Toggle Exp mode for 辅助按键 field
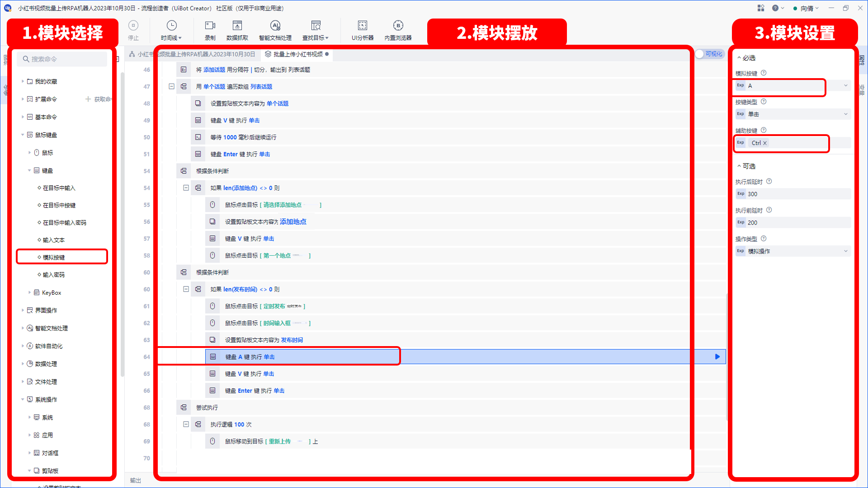The height and width of the screenshot is (488, 868). [x=741, y=143]
